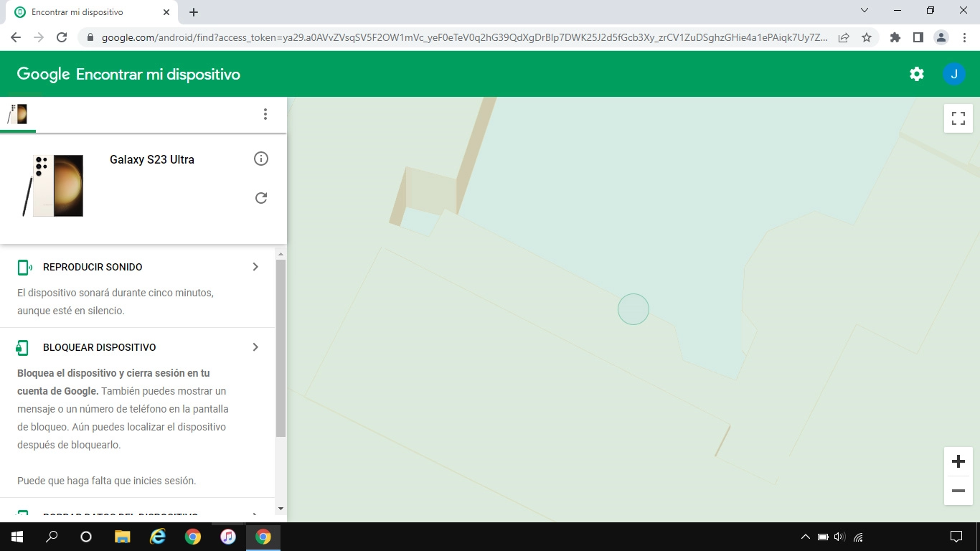Click the device info icon
Viewport: 980px width, 551px height.
[x=261, y=159]
